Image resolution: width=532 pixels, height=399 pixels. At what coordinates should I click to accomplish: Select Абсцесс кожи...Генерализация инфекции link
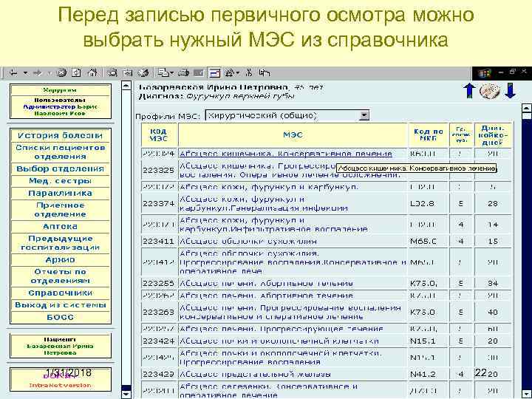coord(264,204)
